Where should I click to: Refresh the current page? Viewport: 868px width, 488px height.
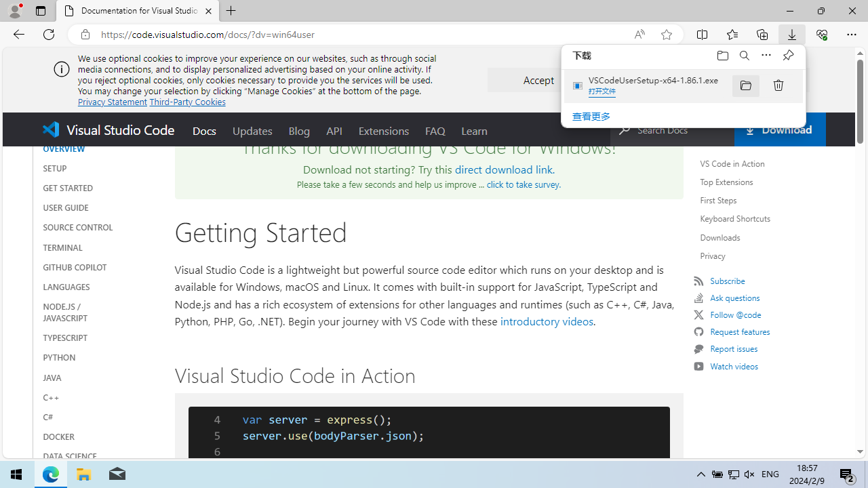49,35
